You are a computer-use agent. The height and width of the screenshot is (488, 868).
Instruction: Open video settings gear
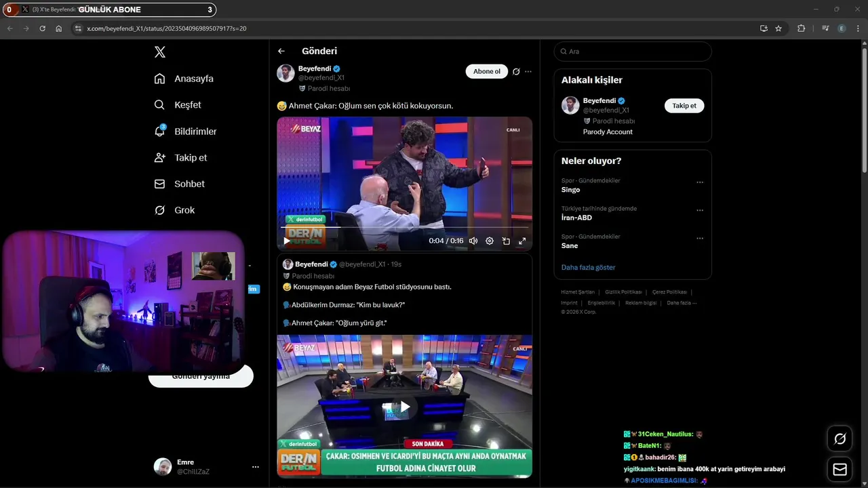pyautogui.click(x=490, y=241)
